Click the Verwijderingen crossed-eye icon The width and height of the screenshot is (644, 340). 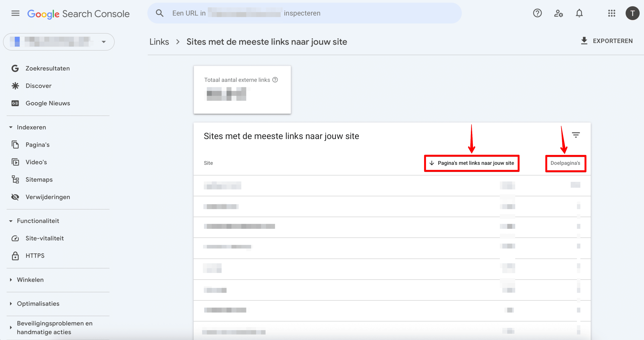[15, 197]
